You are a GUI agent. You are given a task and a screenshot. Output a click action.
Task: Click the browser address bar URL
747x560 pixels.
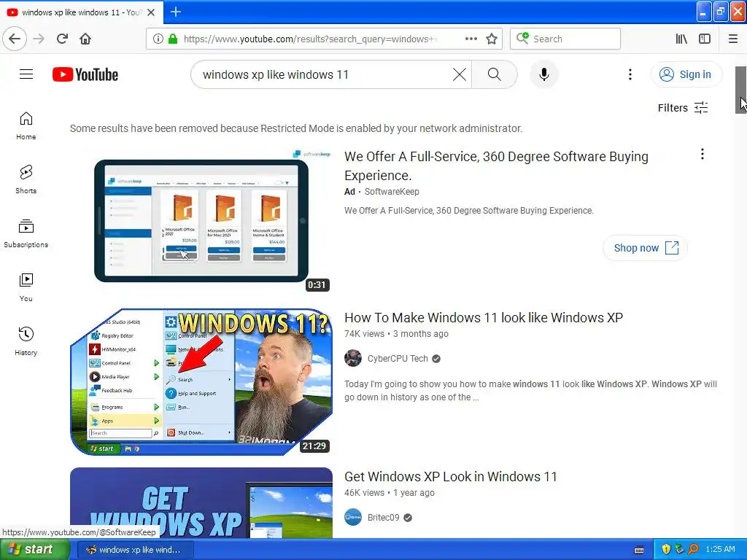click(x=309, y=39)
